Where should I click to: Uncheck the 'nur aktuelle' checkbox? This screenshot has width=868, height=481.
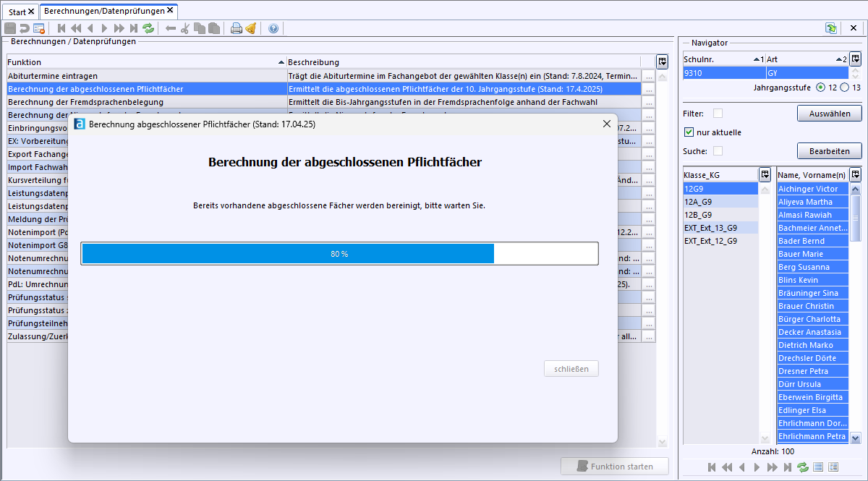689,132
